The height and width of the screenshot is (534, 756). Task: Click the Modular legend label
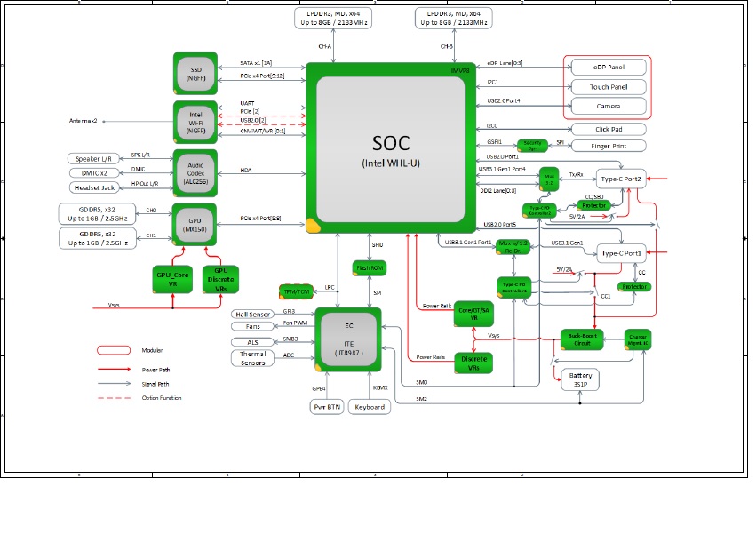pos(153,350)
